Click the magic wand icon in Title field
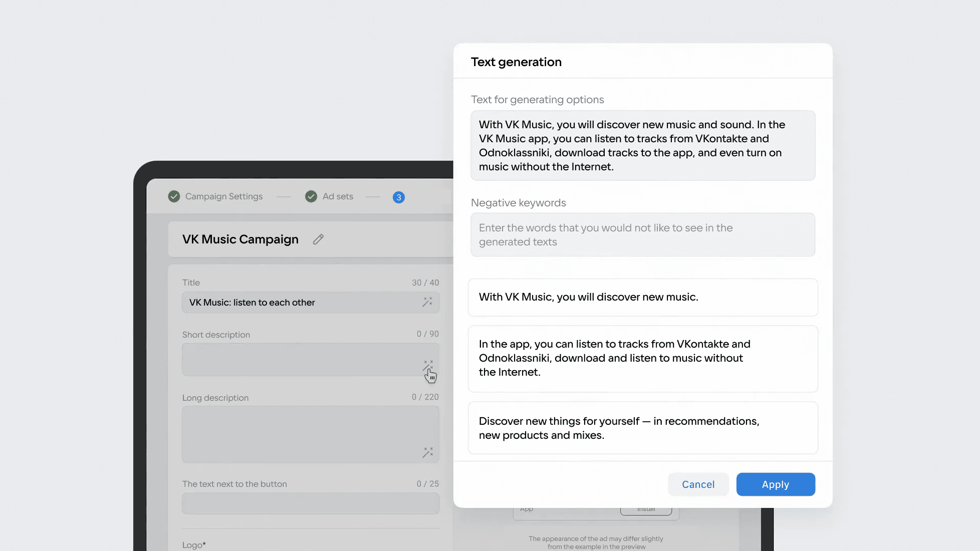This screenshot has height=551, width=980. (x=427, y=302)
